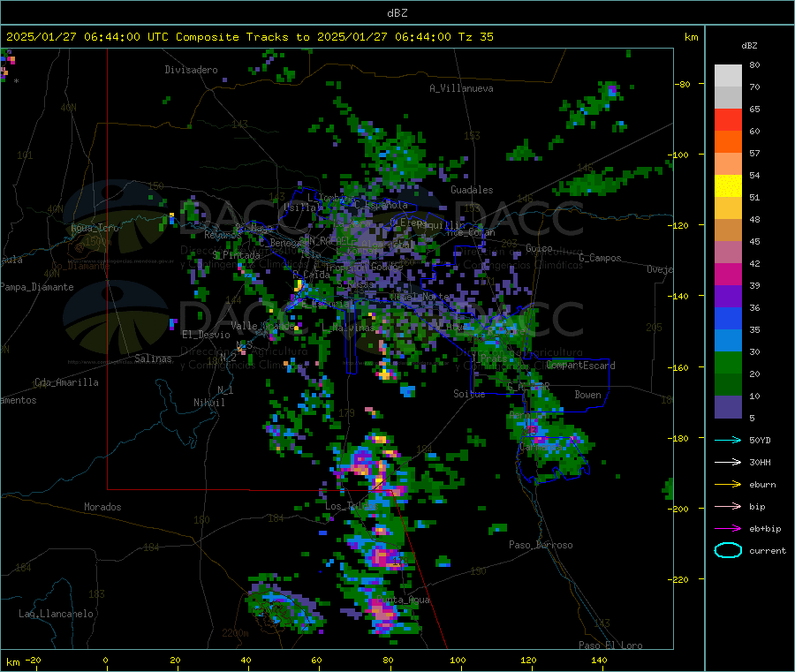Click the 'dBZ' title at top bar
The height and width of the screenshot is (672, 795).
[x=397, y=13]
